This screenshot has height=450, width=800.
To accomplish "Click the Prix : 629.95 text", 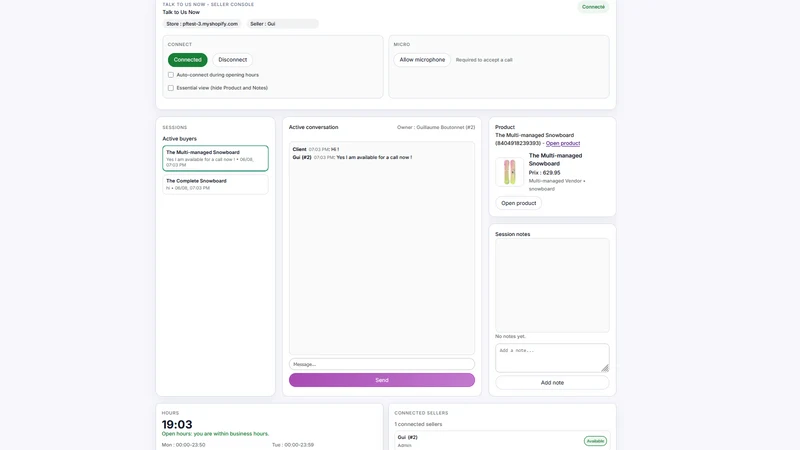I will coord(544,173).
